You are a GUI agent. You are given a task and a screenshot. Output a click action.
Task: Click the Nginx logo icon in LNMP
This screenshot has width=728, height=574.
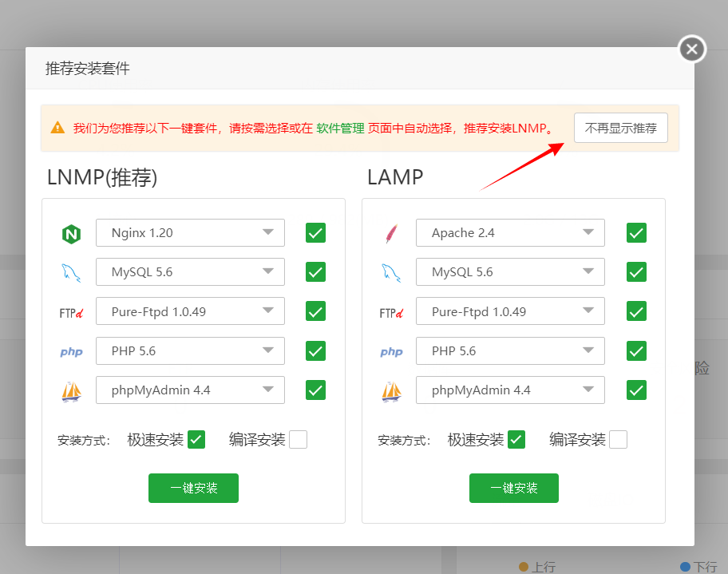point(72,234)
